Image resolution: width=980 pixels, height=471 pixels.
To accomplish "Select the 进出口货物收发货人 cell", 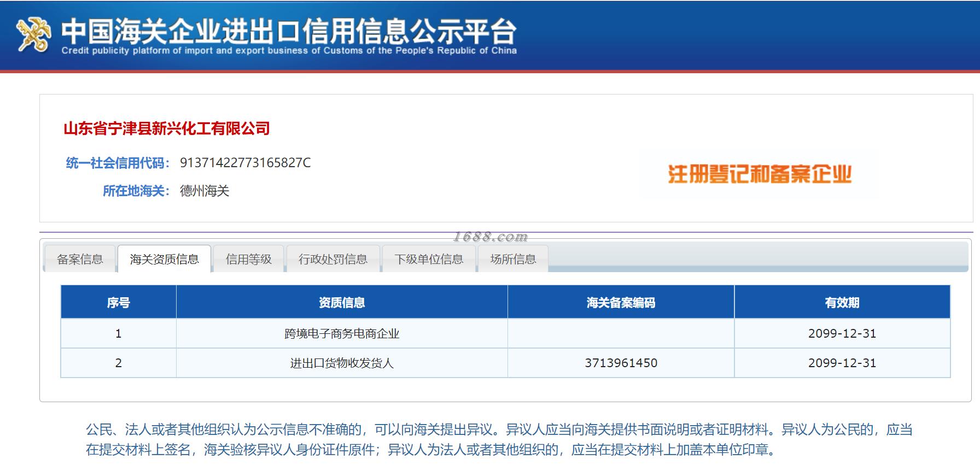I will click(x=342, y=363).
